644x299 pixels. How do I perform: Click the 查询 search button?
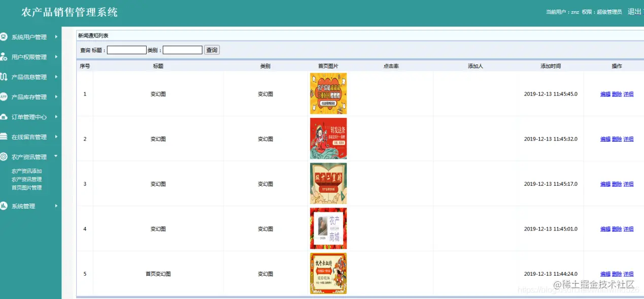pyautogui.click(x=212, y=50)
